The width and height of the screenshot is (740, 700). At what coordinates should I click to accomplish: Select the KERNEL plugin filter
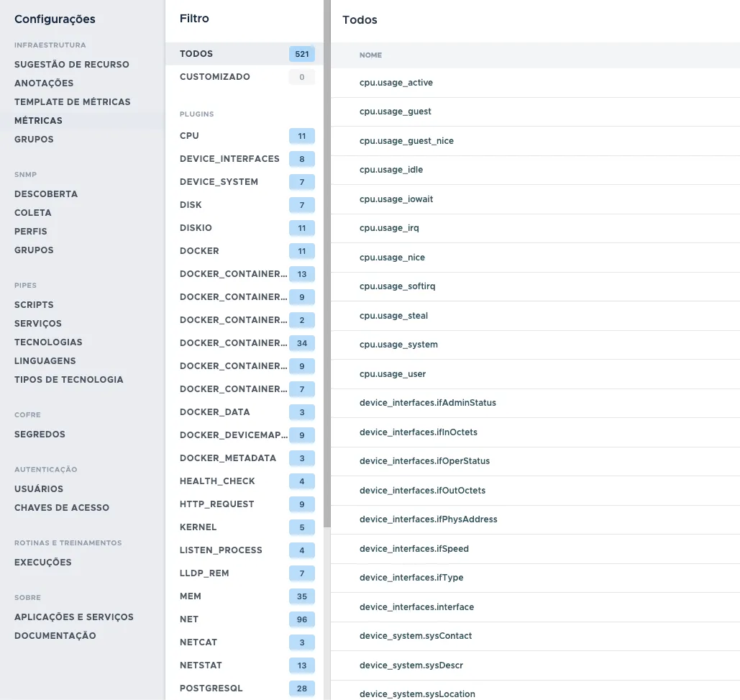[245, 527]
